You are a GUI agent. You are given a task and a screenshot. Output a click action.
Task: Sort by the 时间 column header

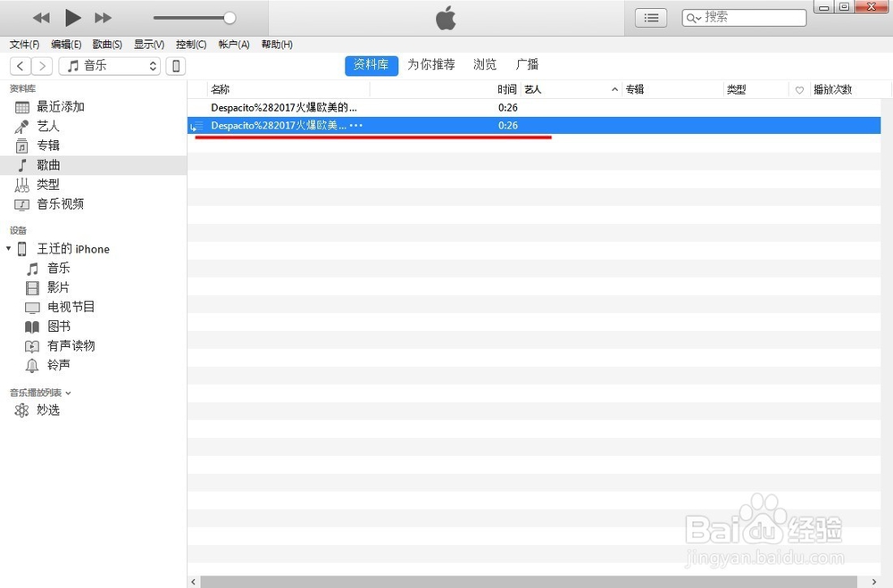[x=507, y=89]
